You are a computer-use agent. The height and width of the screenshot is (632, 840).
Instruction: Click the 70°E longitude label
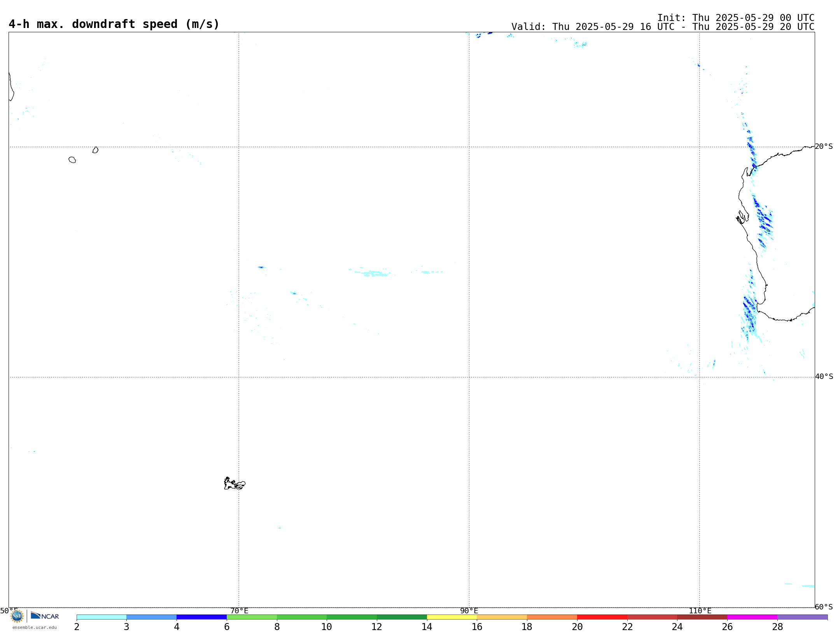(239, 611)
